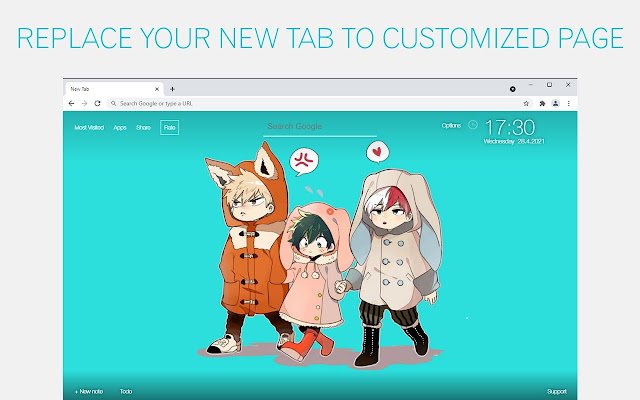Bookmark page with the star icon

click(526, 104)
